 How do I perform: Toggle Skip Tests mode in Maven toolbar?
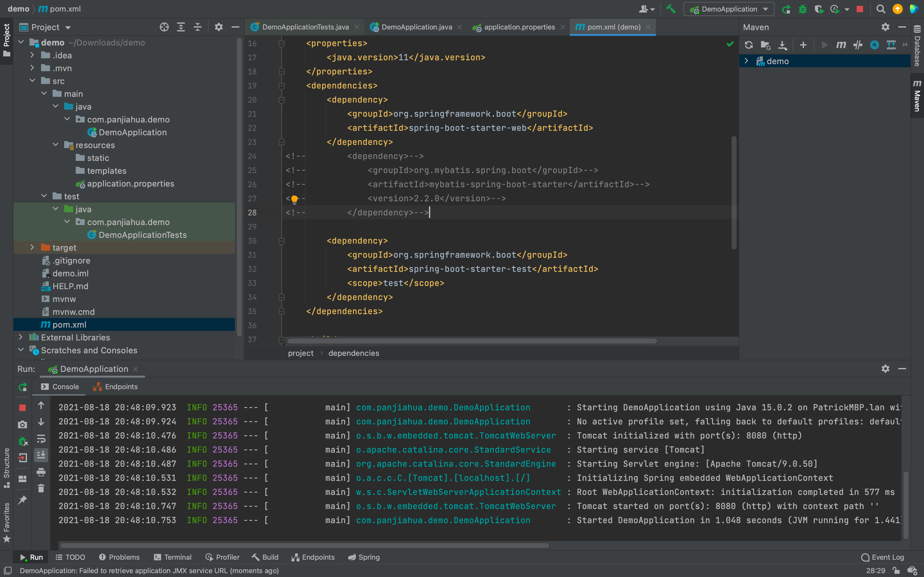(x=874, y=45)
